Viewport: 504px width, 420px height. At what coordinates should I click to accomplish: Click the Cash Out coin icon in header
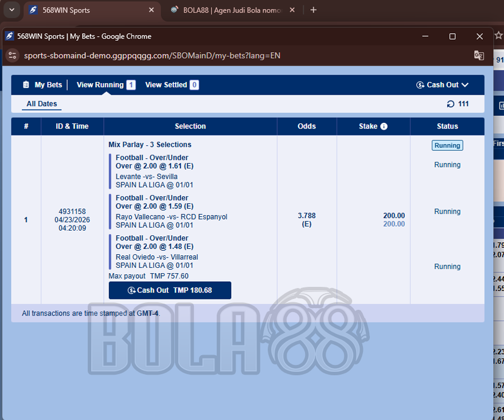(420, 85)
